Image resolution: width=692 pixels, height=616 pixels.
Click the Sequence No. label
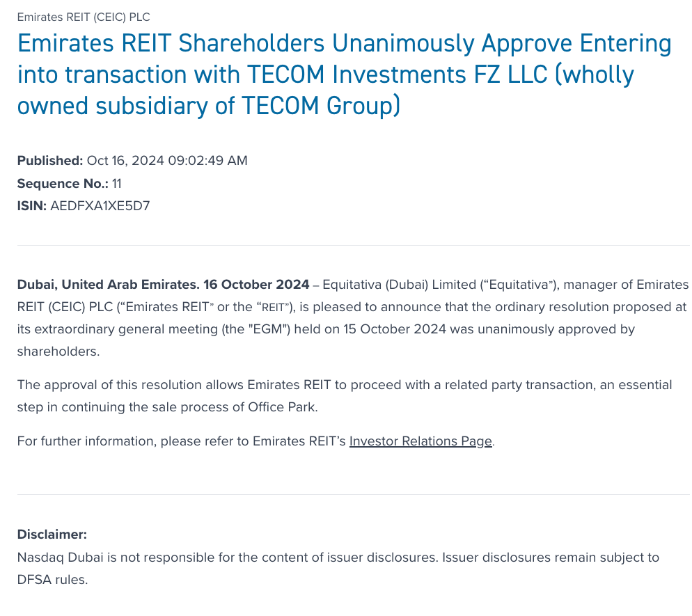pyautogui.click(x=62, y=184)
